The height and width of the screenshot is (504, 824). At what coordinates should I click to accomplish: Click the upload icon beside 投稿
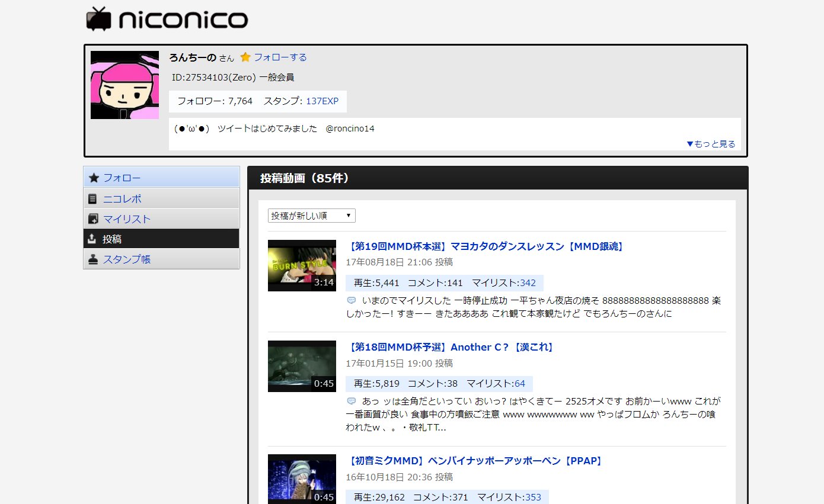click(92, 239)
